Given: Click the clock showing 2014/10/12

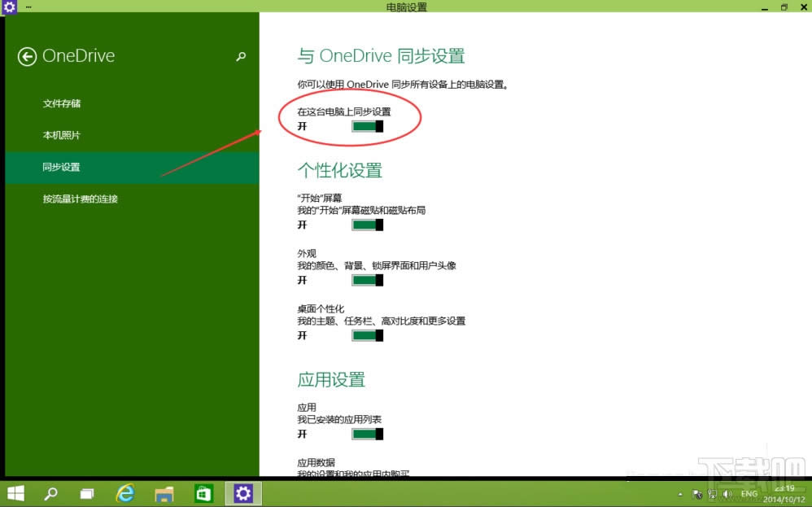Looking at the screenshot, I should point(785,493).
